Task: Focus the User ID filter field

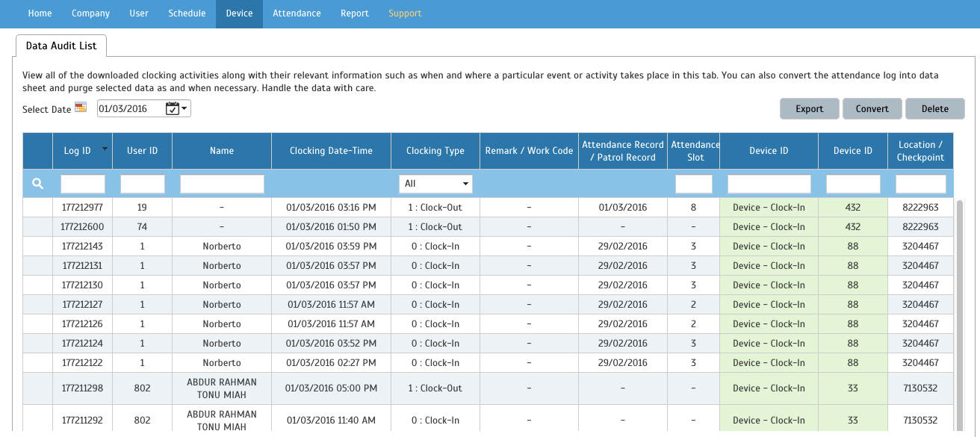Action: coord(142,184)
